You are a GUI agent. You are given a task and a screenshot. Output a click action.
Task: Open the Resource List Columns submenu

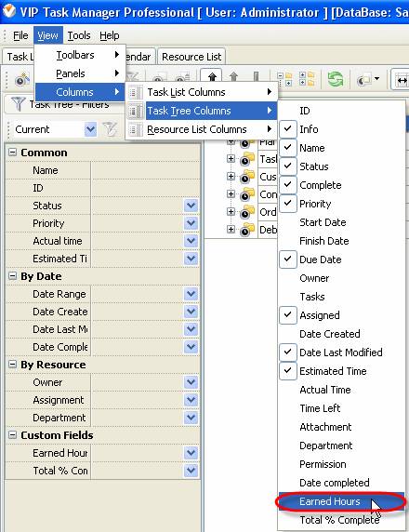202,129
